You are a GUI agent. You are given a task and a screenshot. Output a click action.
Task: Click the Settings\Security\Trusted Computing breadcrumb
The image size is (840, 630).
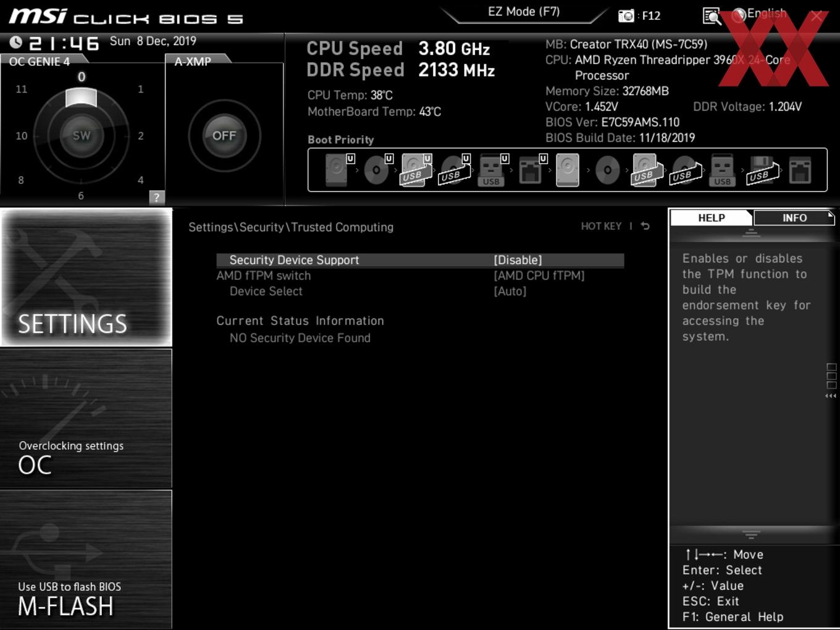(x=291, y=227)
